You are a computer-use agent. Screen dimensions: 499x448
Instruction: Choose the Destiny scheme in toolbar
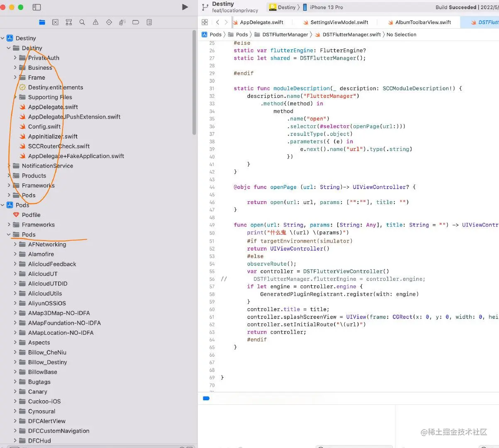(282, 7)
